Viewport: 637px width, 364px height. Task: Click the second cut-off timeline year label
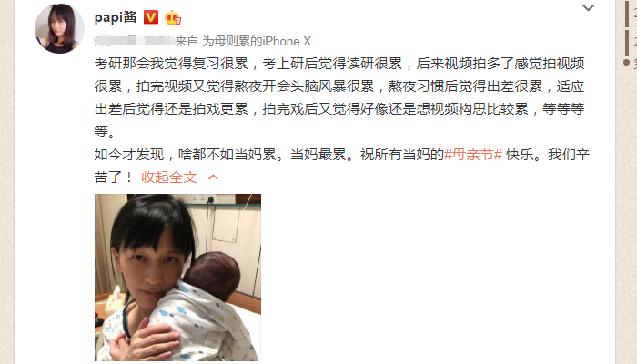coord(635,41)
